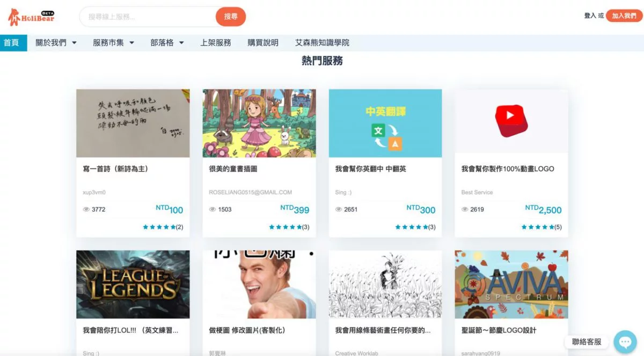Click the orange 搜尋 button

(231, 17)
